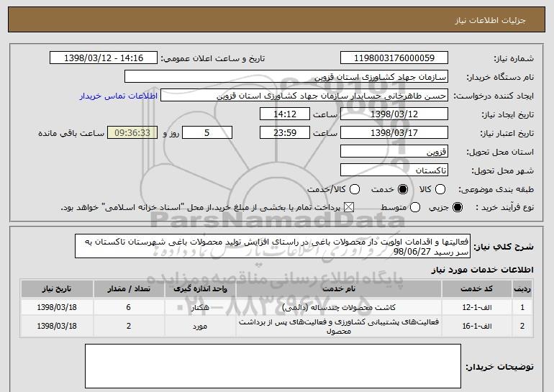Image resolution: width=554 pixels, height=392 pixels.
Task: Click the شماره نیاز number field
Action: 394,58
